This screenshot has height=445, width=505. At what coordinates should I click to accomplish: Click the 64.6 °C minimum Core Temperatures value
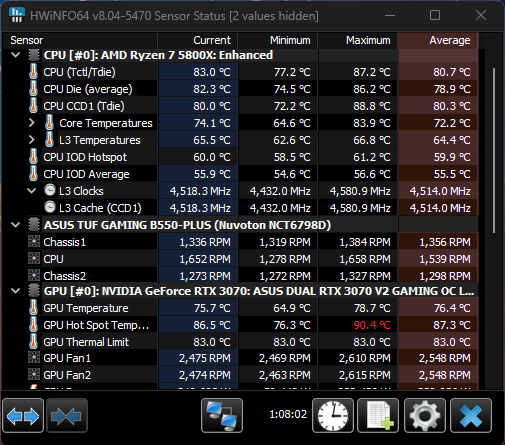click(292, 123)
